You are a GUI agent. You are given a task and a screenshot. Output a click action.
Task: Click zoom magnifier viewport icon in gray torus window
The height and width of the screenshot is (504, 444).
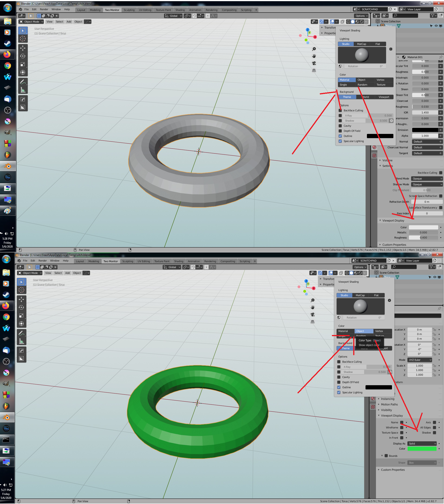314,49
